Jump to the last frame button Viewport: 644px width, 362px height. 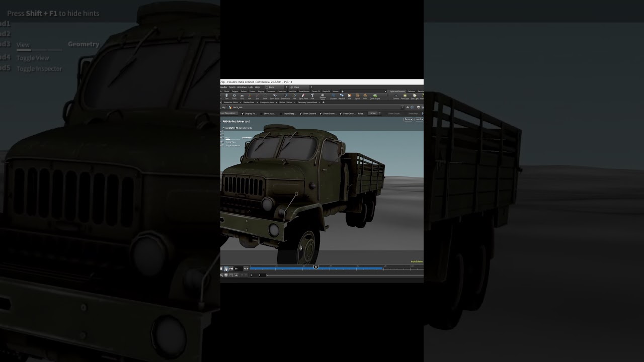[x=231, y=268]
